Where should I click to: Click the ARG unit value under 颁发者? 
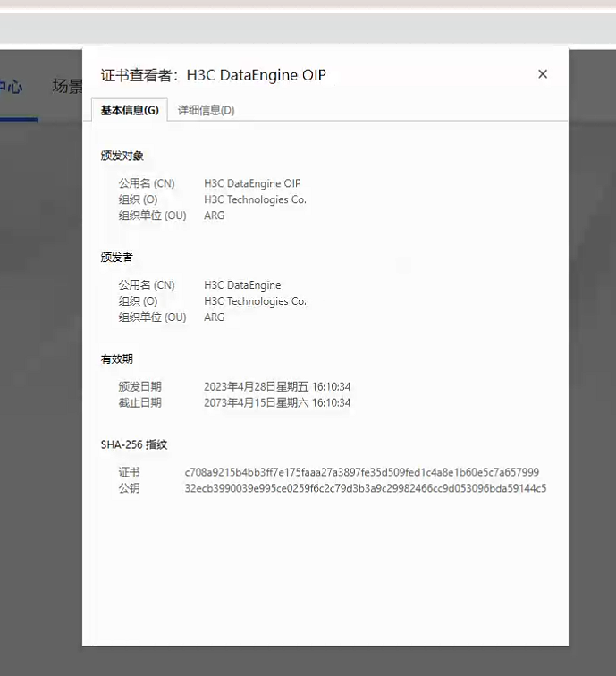click(215, 317)
